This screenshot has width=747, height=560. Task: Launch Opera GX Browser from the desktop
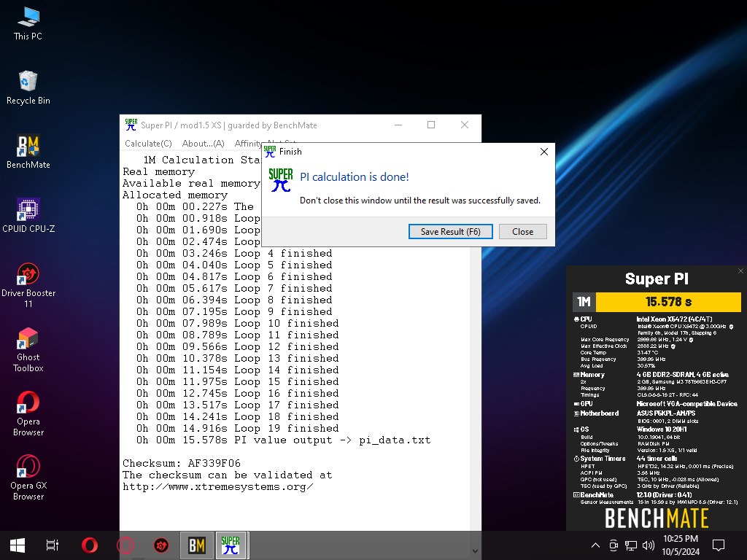(x=28, y=478)
